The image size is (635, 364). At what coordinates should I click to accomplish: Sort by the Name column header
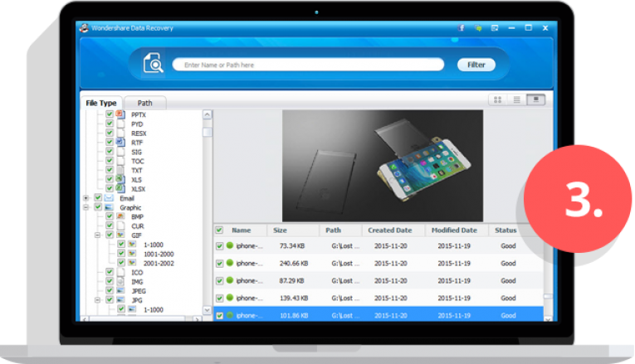click(242, 231)
